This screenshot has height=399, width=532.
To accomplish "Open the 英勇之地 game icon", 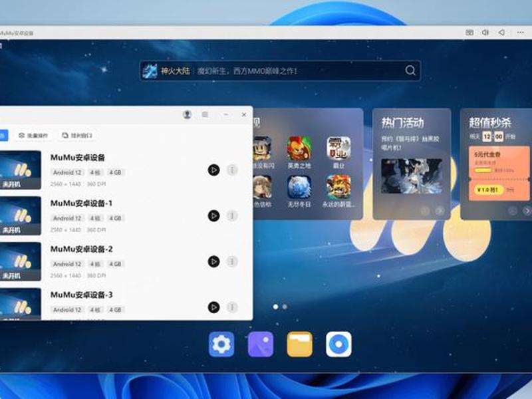I will (299, 148).
